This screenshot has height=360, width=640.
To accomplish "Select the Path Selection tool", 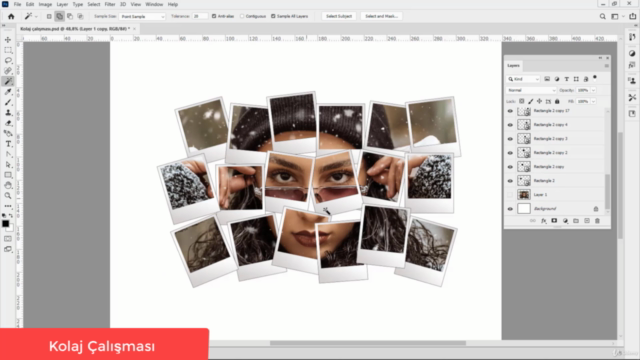I will [x=8, y=165].
